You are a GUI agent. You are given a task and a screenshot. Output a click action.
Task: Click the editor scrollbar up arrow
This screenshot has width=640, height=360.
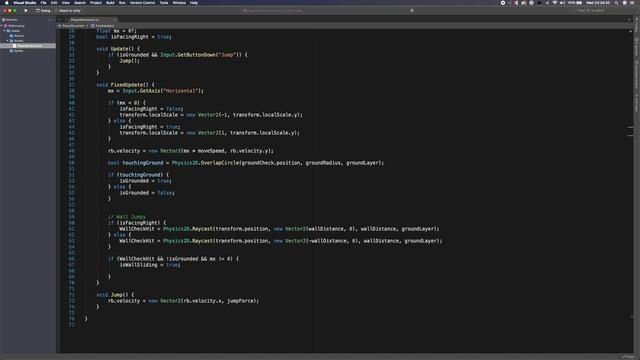(630, 31)
